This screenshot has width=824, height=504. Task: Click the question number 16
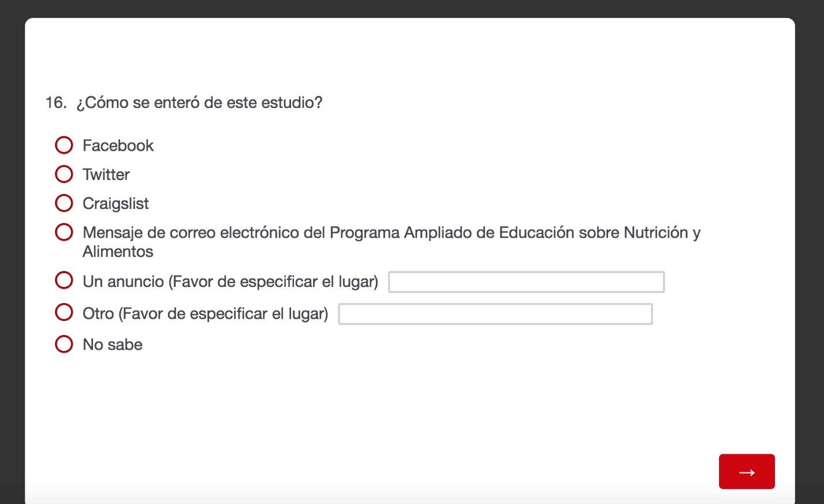click(x=55, y=103)
